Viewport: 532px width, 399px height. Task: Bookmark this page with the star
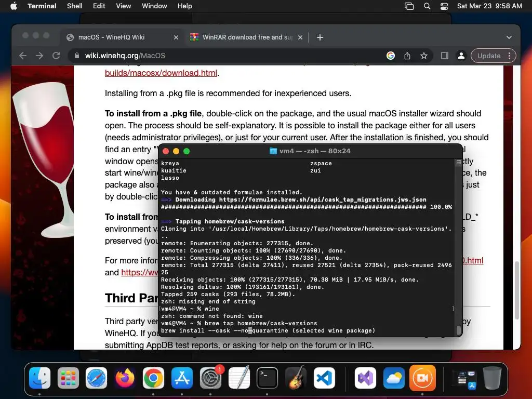[424, 56]
